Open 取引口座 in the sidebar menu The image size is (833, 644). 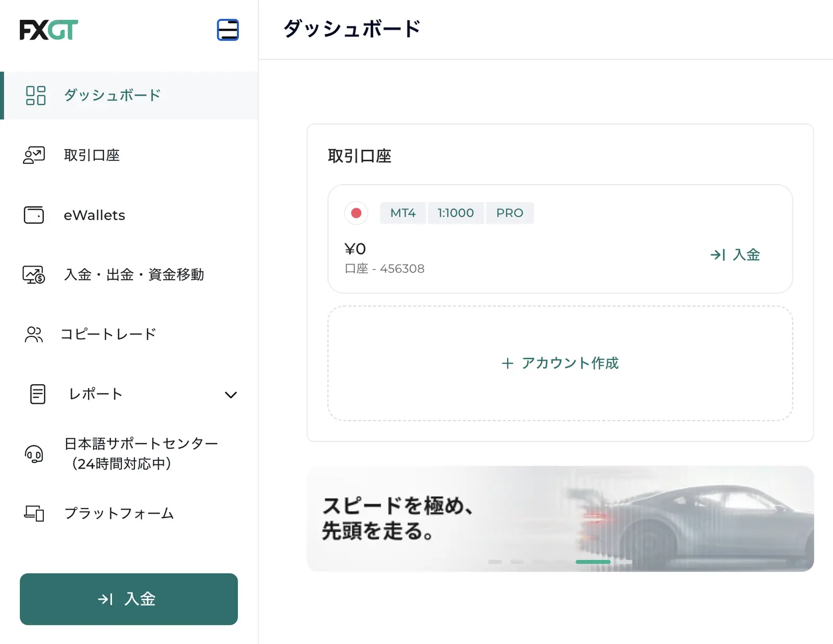click(x=129, y=155)
